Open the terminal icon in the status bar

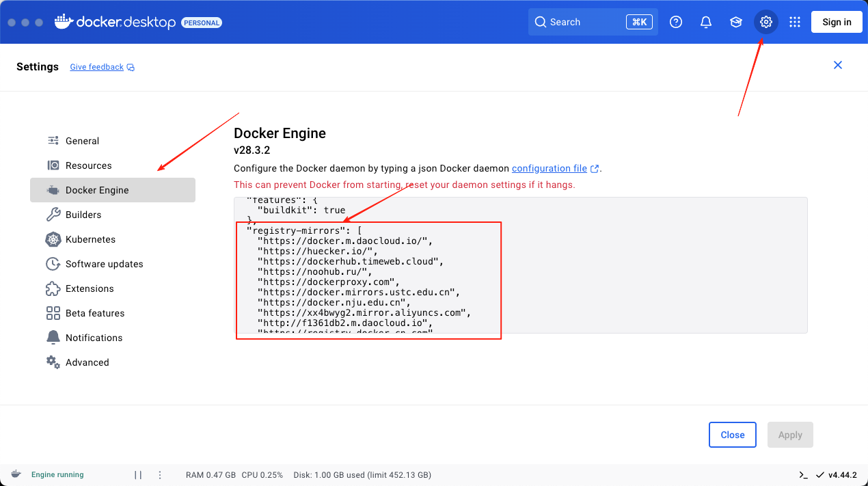tap(803, 474)
